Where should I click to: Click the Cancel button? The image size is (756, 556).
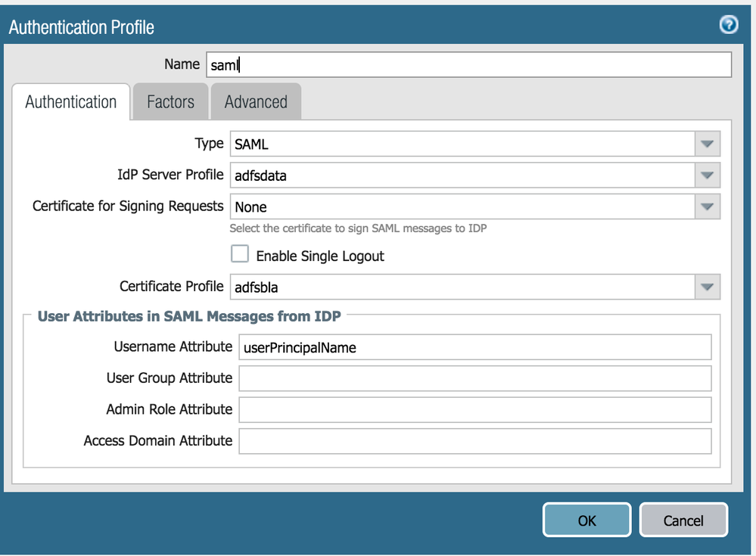tap(683, 520)
